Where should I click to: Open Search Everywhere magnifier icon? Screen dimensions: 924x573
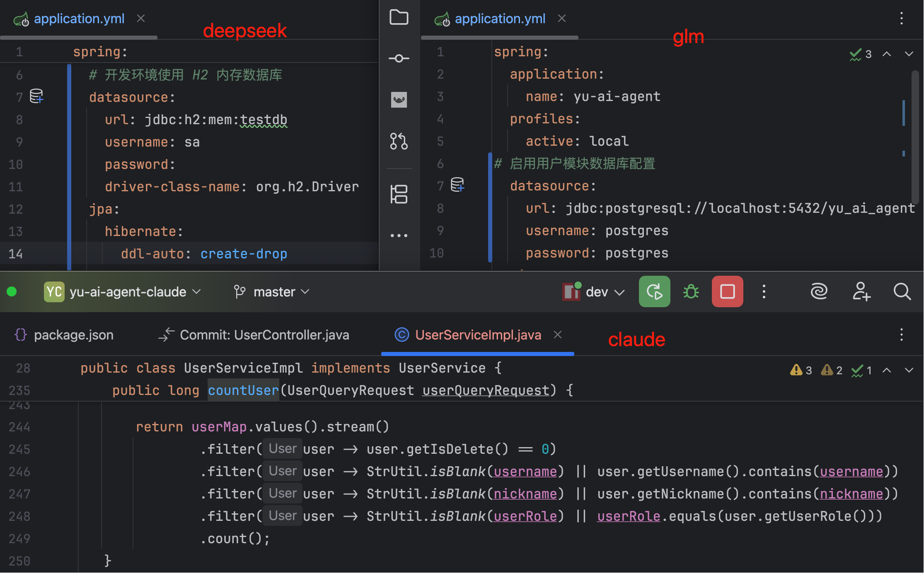coord(902,291)
